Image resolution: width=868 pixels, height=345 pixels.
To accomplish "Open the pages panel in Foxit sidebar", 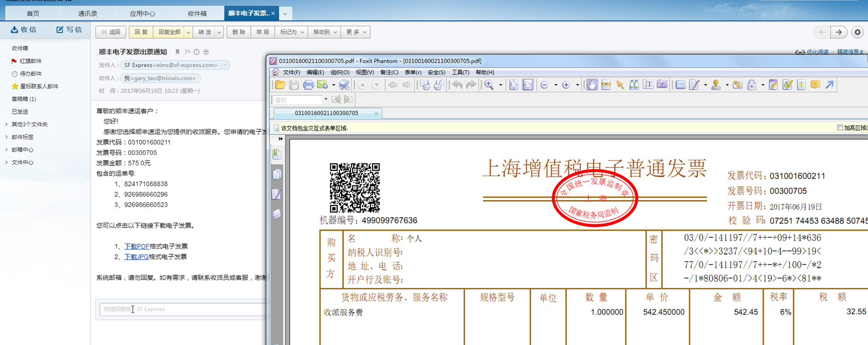I will 277,174.
